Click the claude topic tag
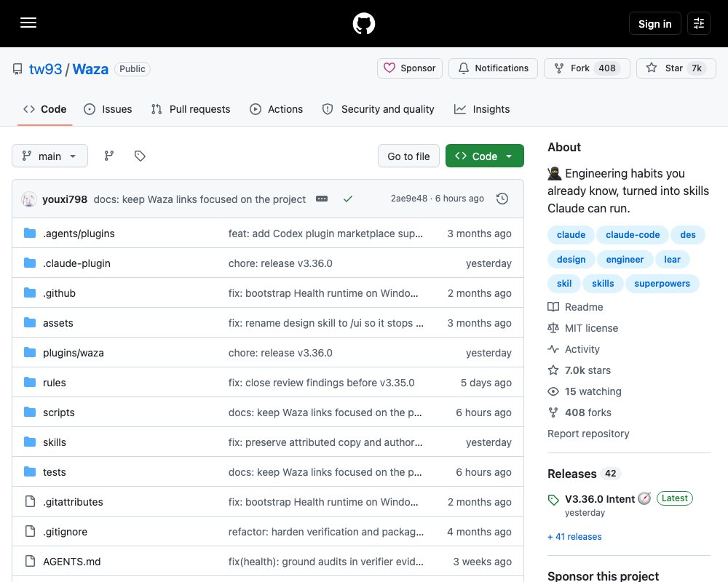Viewport: 728px width, 582px height. (571, 235)
